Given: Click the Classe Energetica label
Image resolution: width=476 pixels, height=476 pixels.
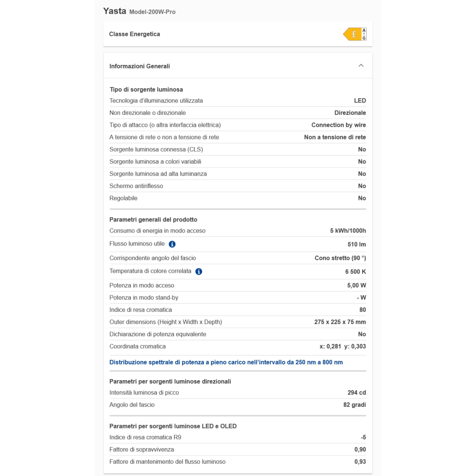Looking at the screenshot, I should pyautogui.click(x=134, y=34).
